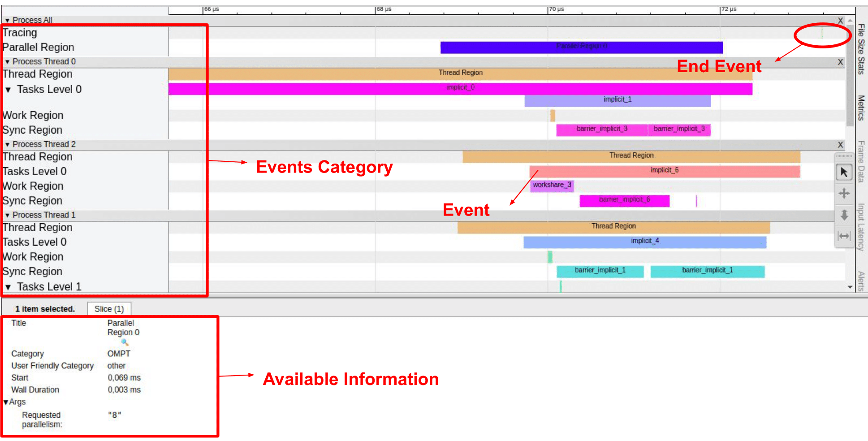Close the Process All section

(840, 21)
